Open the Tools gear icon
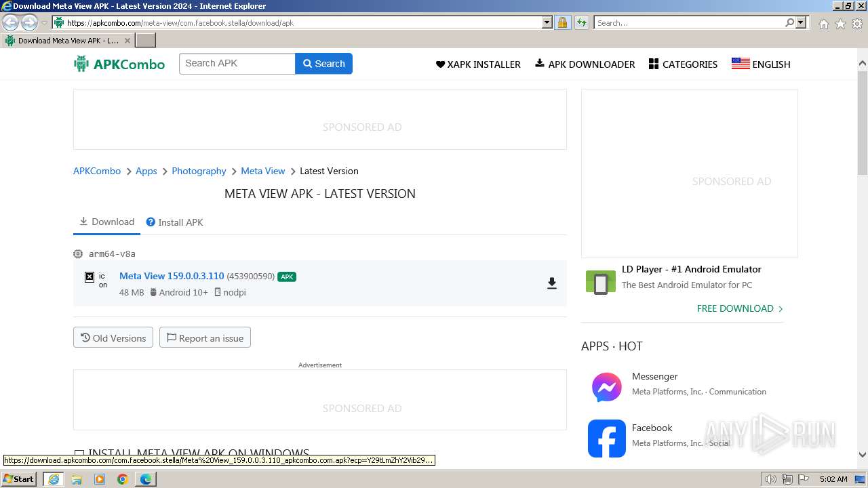The image size is (868, 488). 857,24
